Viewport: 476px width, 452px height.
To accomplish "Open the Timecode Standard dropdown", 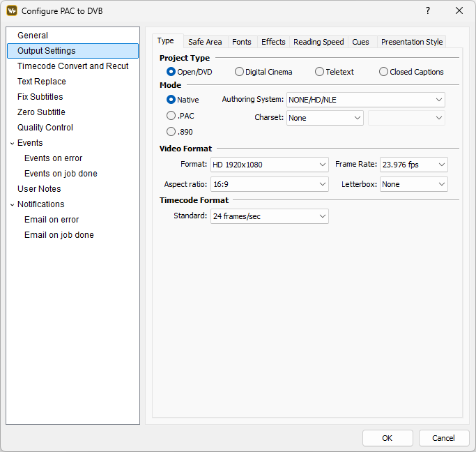I will point(269,216).
